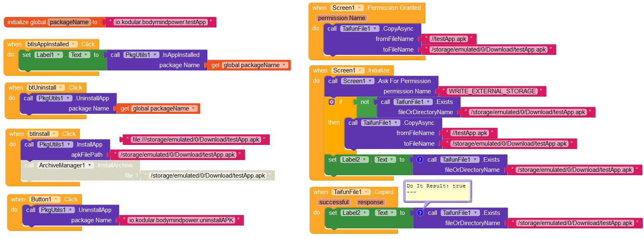This screenshot has width=644, height=239.
Task: Edit the io.kodular.bodymindpower.uninstallAPK text string
Action: (181, 220)
